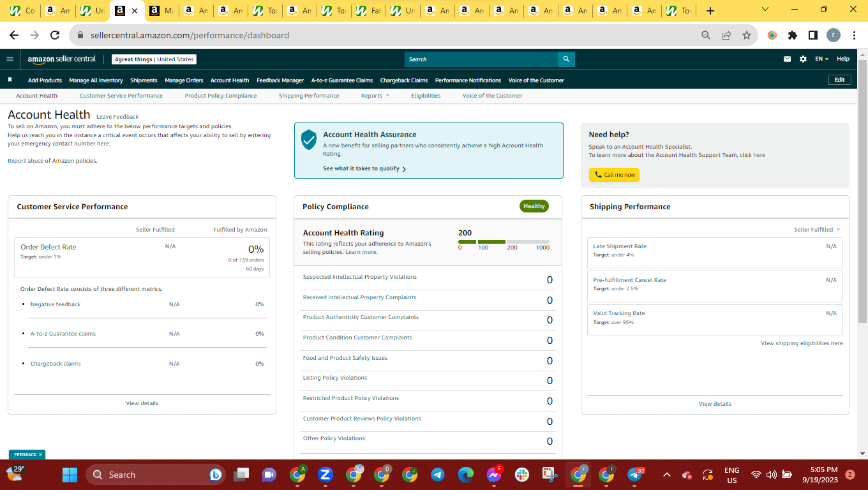Open Shipments menu item
The height and width of the screenshot is (490, 868).
144,80
